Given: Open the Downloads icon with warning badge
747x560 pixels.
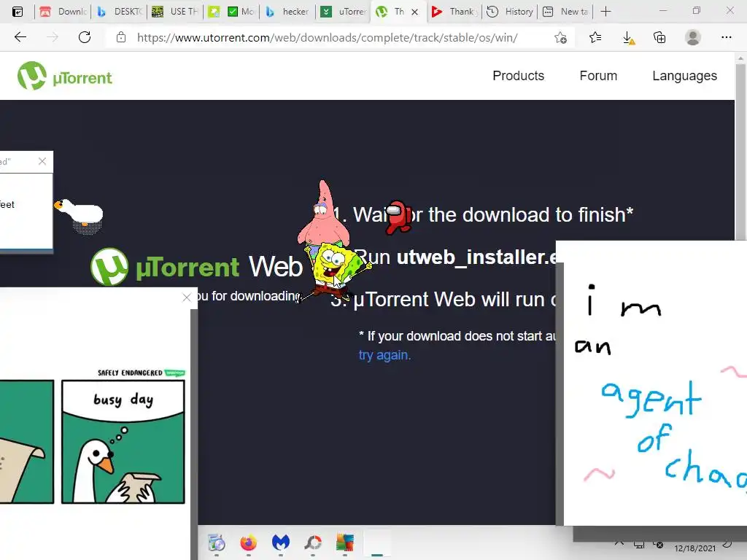Looking at the screenshot, I should pos(628,38).
